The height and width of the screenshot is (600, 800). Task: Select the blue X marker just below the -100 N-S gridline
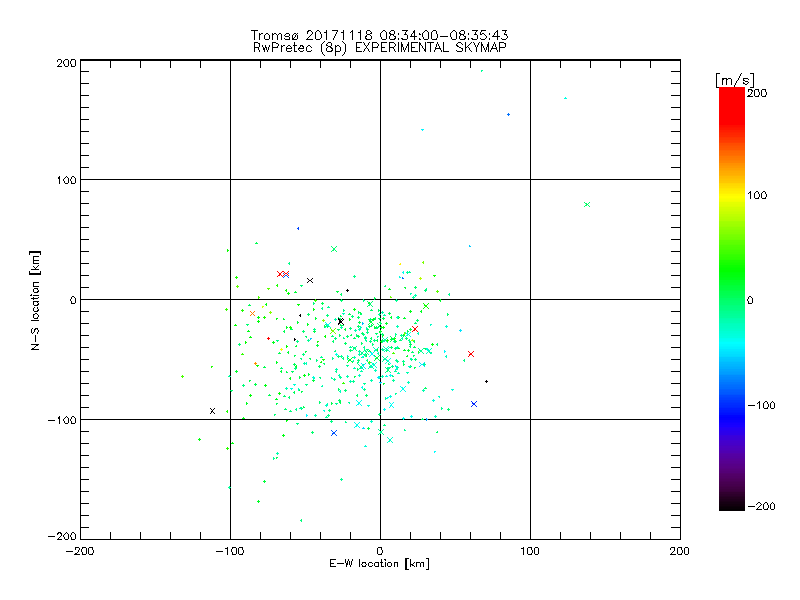pos(334,433)
